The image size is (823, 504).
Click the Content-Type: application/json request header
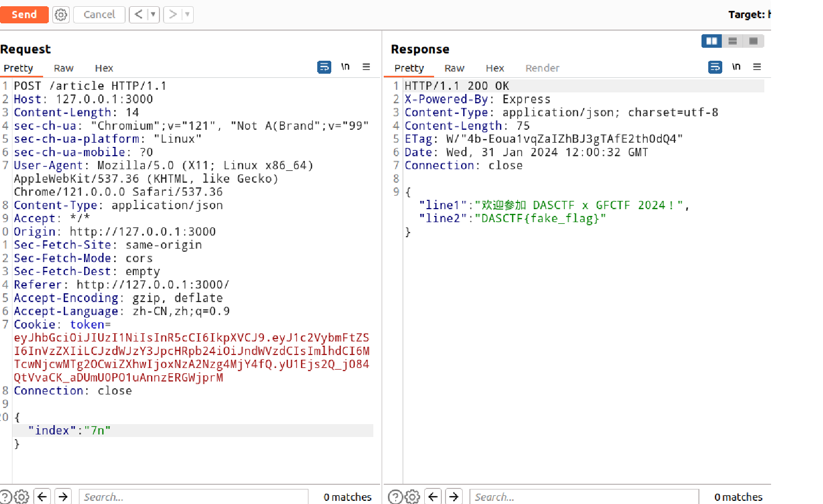(x=118, y=205)
